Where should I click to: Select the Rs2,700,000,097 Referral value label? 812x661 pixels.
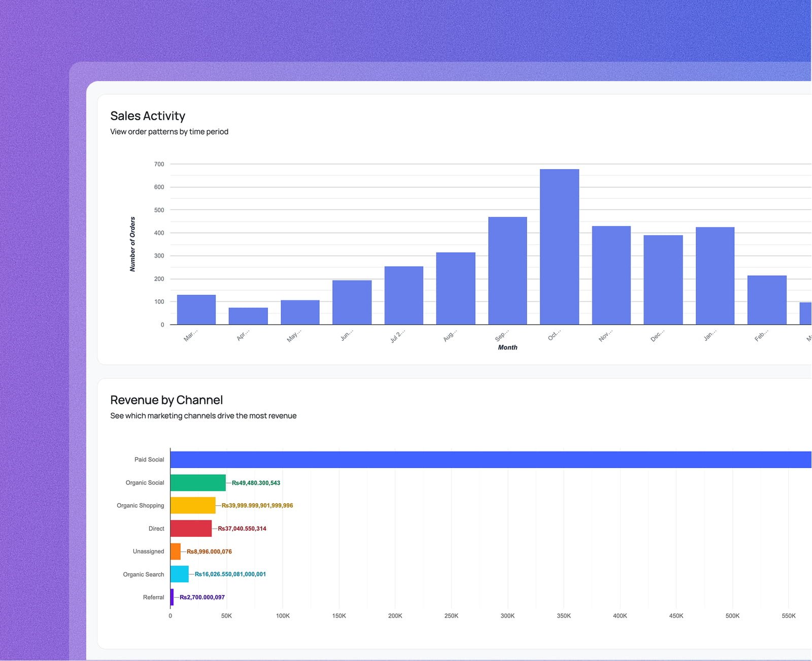pyautogui.click(x=202, y=597)
